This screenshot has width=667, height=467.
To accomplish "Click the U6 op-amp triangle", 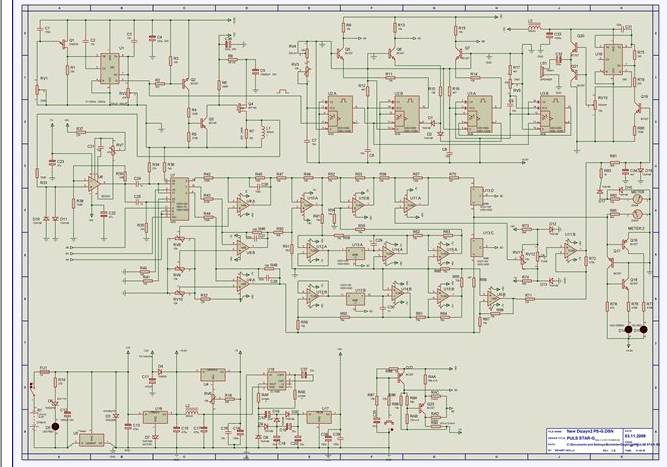I will tap(94, 183).
